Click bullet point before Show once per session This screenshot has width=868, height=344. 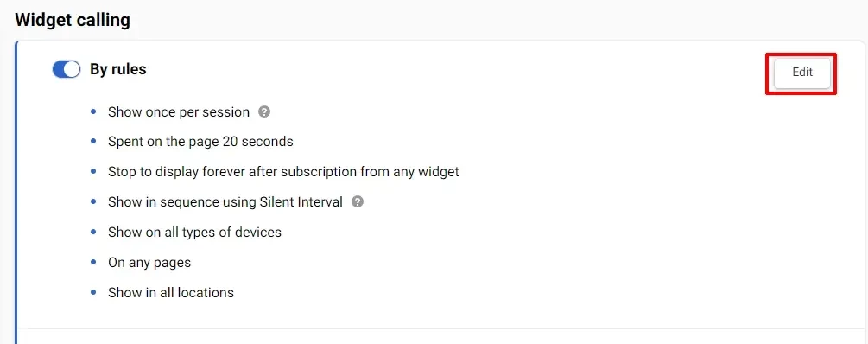(x=93, y=111)
